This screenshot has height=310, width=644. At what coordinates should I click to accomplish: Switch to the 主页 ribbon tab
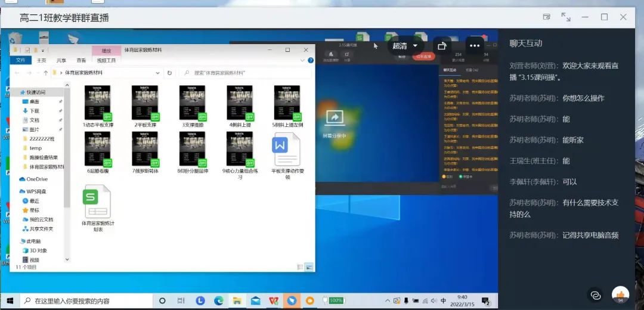tap(42, 60)
